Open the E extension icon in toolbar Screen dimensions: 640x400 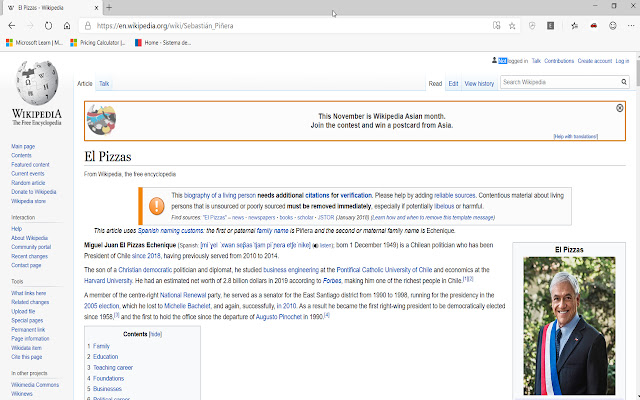551,26
